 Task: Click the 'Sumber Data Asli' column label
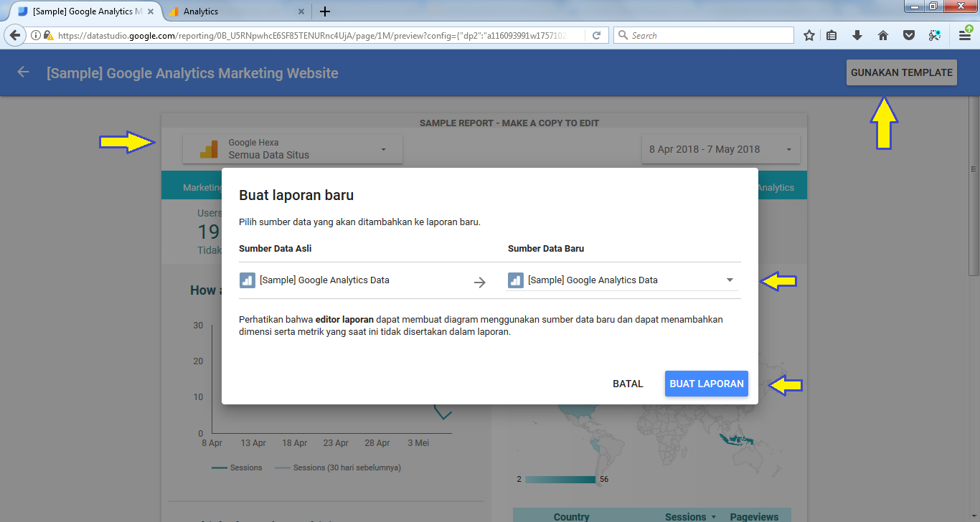275,249
